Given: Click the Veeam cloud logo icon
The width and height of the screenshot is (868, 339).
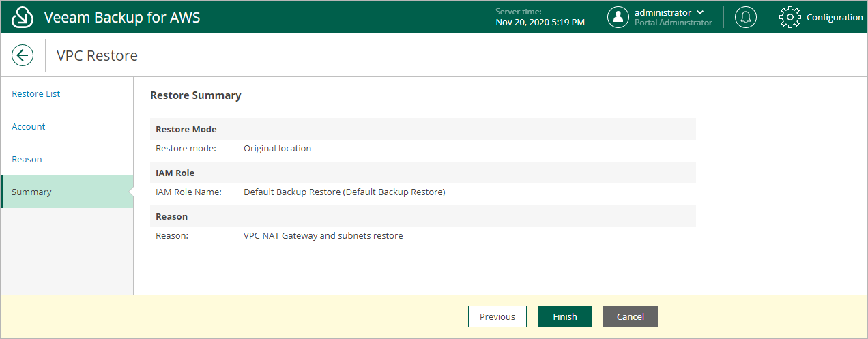Looking at the screenshot, I should (x=23, y=17).
